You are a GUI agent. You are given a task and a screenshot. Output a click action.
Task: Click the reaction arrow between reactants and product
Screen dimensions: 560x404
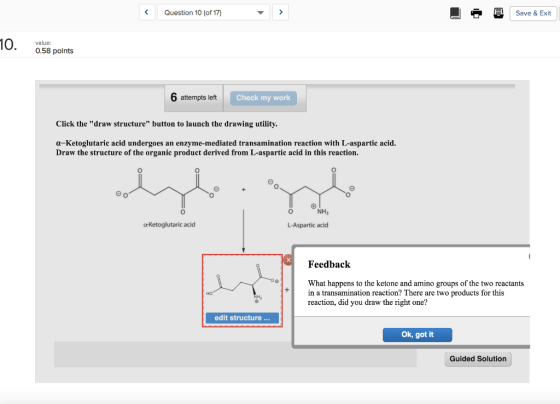click(x=243, y=231)
